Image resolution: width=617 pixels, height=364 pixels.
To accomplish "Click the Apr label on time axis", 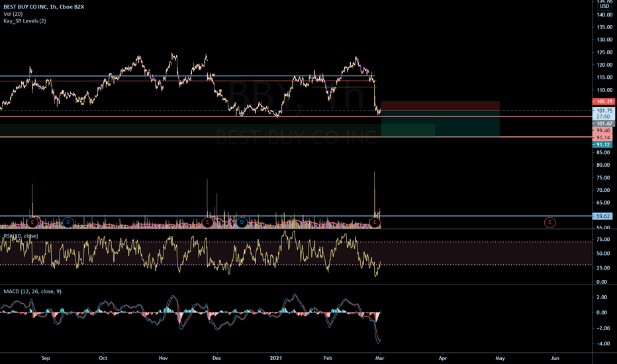I will pos(443,358).
